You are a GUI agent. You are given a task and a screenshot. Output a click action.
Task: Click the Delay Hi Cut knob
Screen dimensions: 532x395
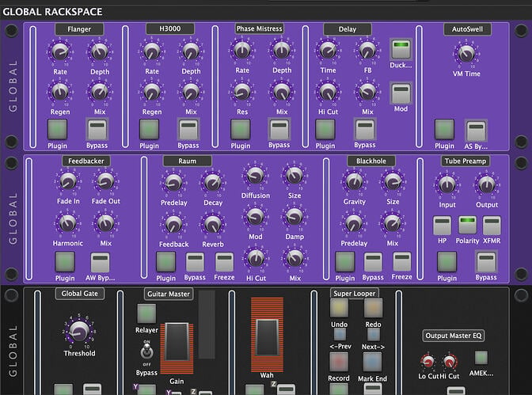[x=328, y=92]
